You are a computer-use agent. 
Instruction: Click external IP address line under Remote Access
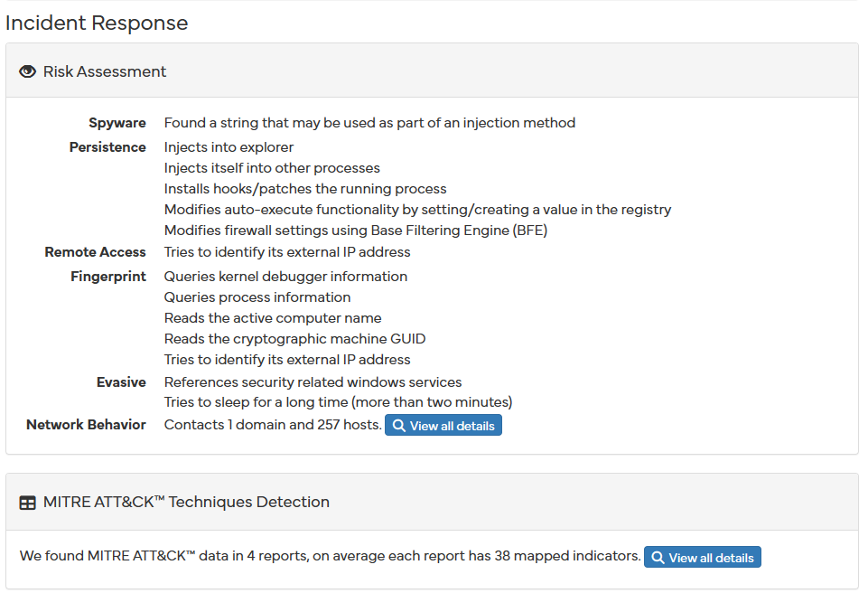point(287,252)
